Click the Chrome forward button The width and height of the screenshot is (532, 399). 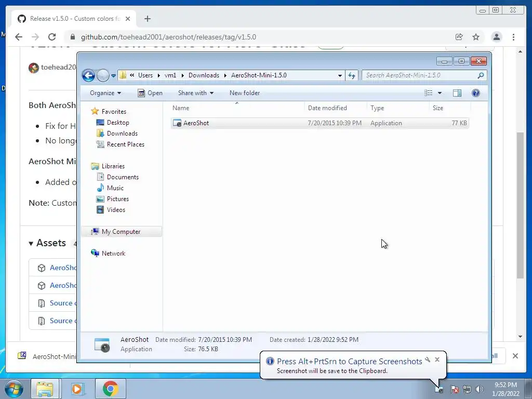pyautogui.click(x=35, y=37)
